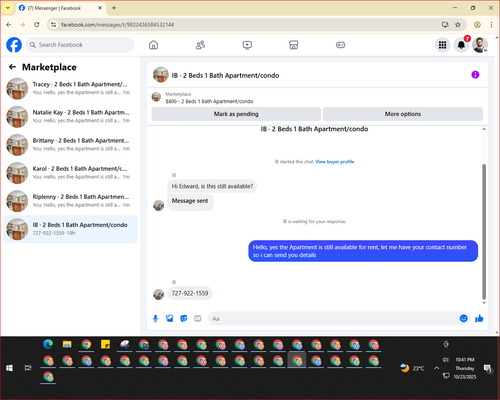Open Karol's apartment conversation
Viewport: 500px width, 400px height.
[70, 173]
